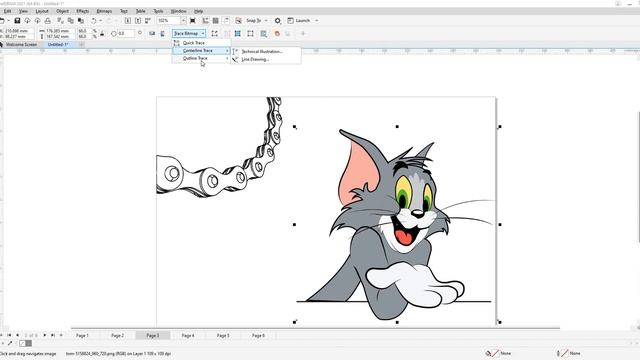This screenshot has height=360, width=640.
Task: Add a new document tab with plus button
Action: pos(82,44)
